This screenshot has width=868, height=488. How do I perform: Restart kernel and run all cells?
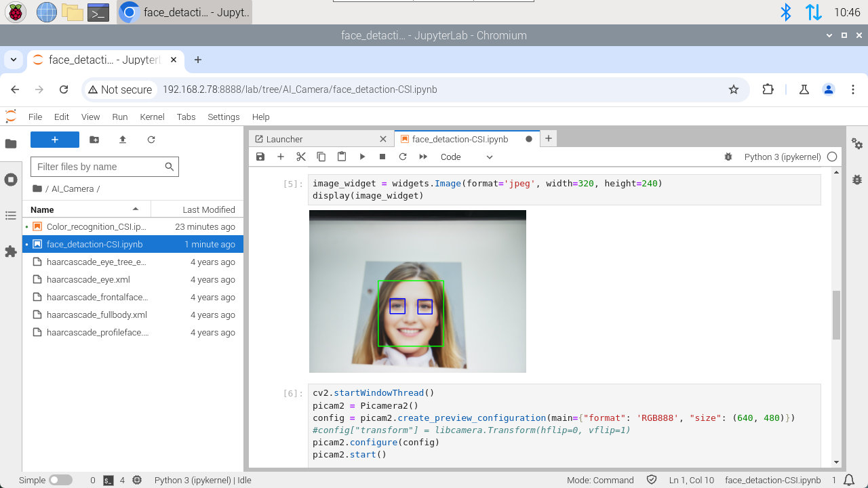pos(423,157)
